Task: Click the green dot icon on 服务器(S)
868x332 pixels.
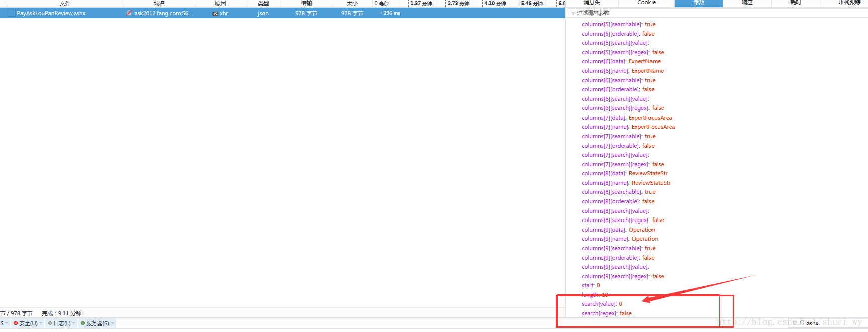Action: (83, 323)
